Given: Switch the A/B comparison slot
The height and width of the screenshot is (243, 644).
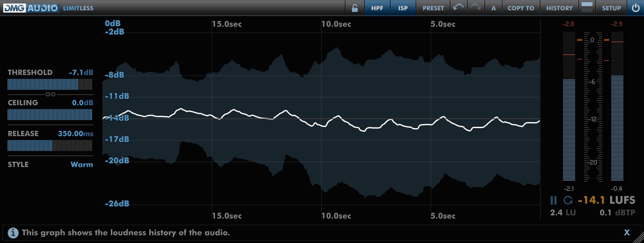Looking at the screenshot, I should point(493,8).
